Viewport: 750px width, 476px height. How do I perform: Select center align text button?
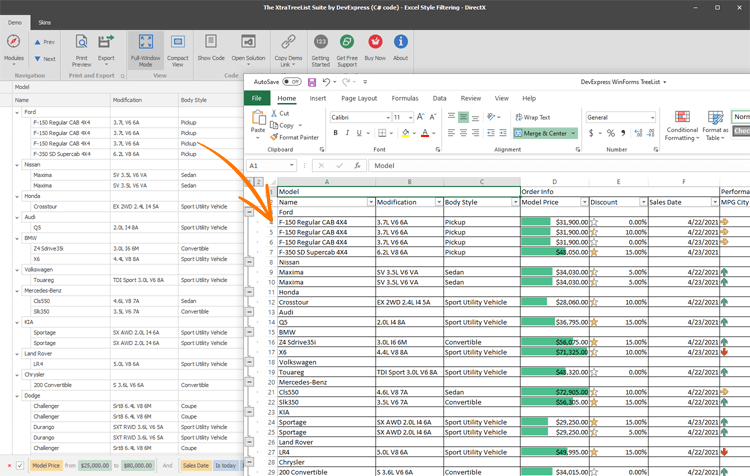point(463,133)
